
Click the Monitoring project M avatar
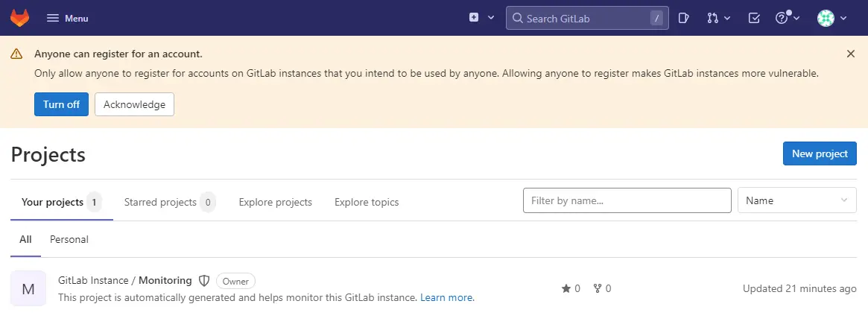click(28, 288)
